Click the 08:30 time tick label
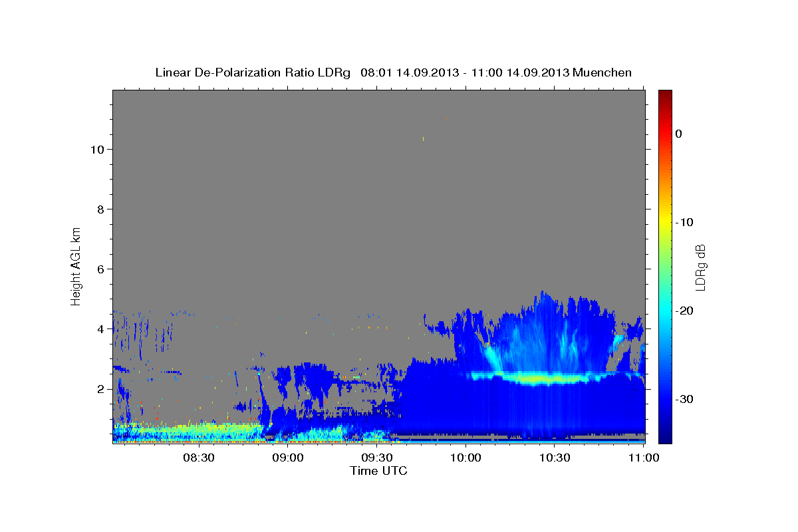The height and width of the screenshot is (532, 798). pos(199,458)
